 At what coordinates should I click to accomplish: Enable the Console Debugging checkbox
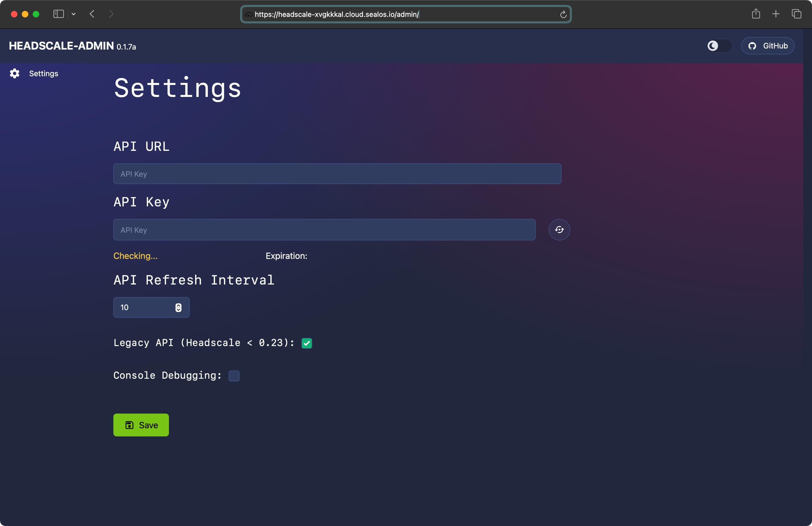(x=234, y=376)
